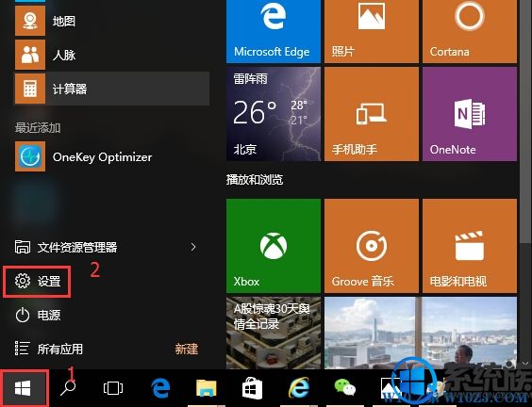Open WeChat from the taskbar
Viewport: 532px width, 407px height.
[x=344, y=387]
